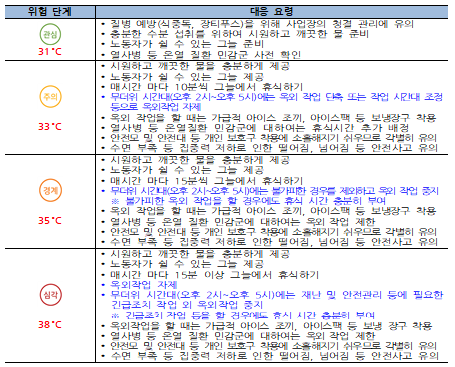Click blue line beginning '무더위 시간대' mentioning '재난 및 안전관리'
Viewport: 455px width, 367px height.
tap(277, 295)
